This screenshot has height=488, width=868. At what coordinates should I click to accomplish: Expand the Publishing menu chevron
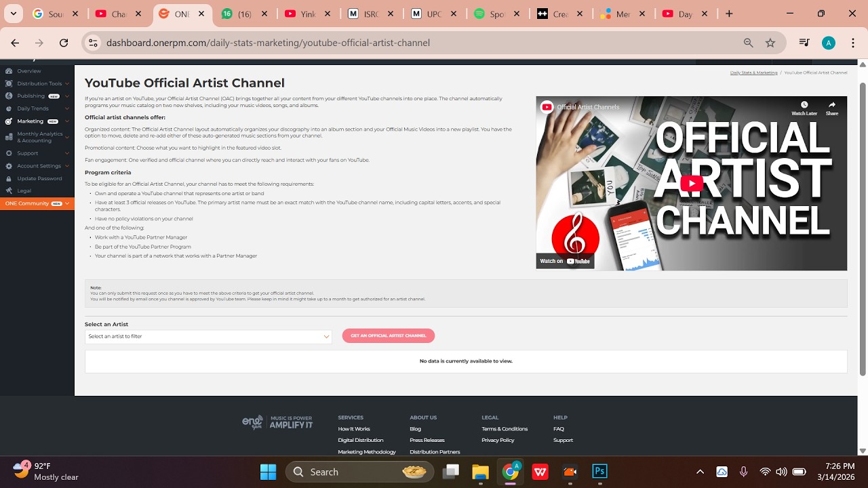coord(68,96)
